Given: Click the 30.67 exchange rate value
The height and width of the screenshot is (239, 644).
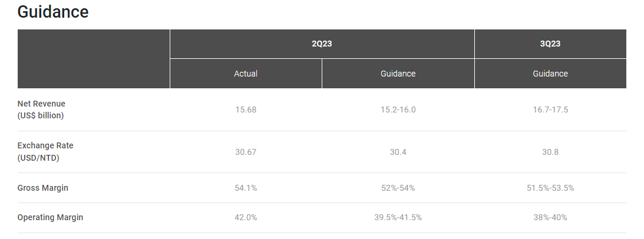Looking at the screenshot, I should tap(246, 152).
